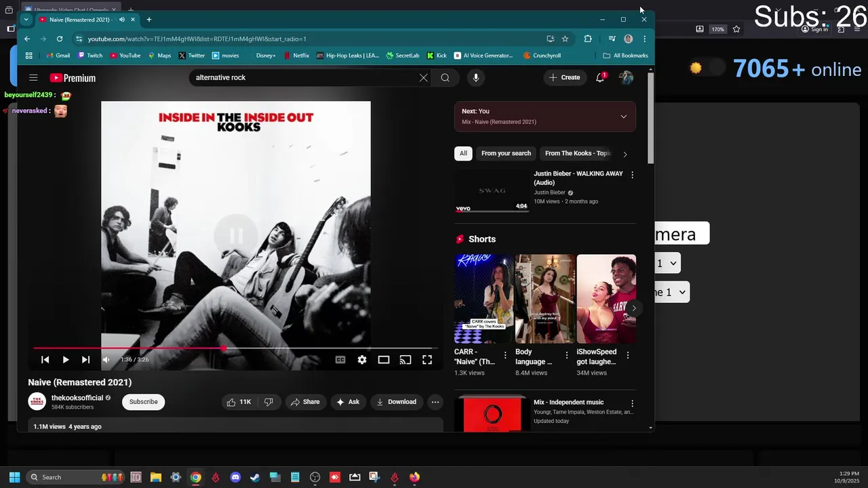Expand the Next: You playlist panel
Screen dimensions: 868x488
(624, 117)
